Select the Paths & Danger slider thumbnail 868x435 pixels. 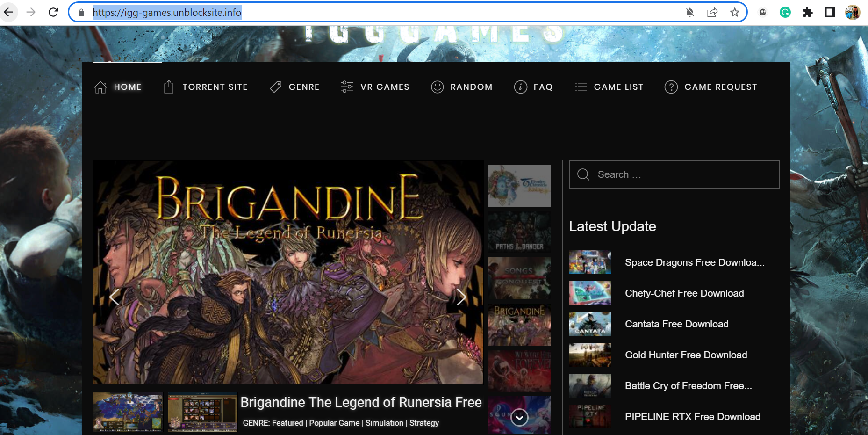[519, 232]
